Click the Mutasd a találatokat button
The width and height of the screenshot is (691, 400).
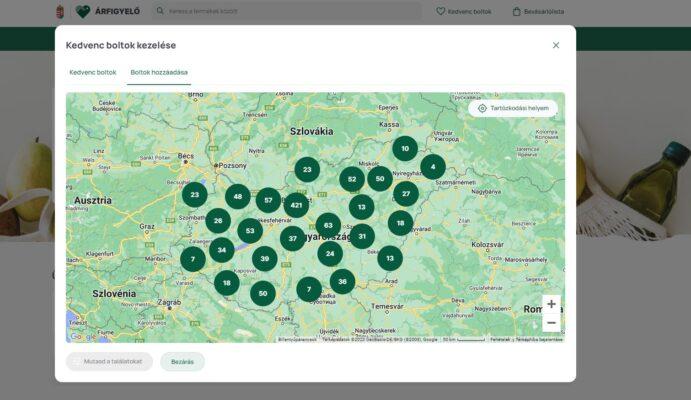point(109,361)
